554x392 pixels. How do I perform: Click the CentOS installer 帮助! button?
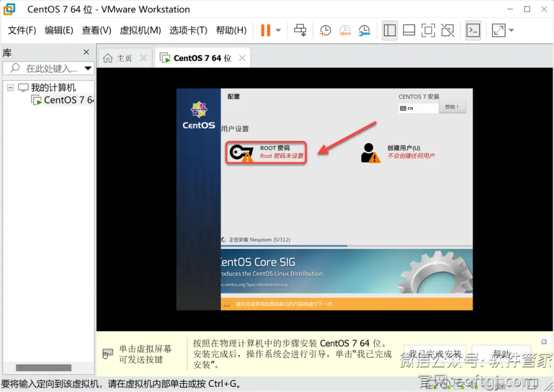point(452,107)
